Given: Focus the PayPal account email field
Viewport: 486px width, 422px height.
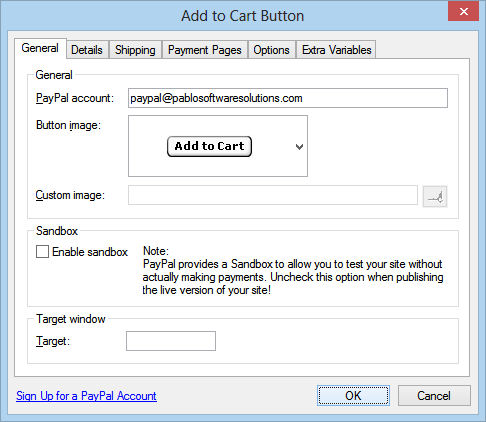Looking at the screenshot, I should [288, 98].
